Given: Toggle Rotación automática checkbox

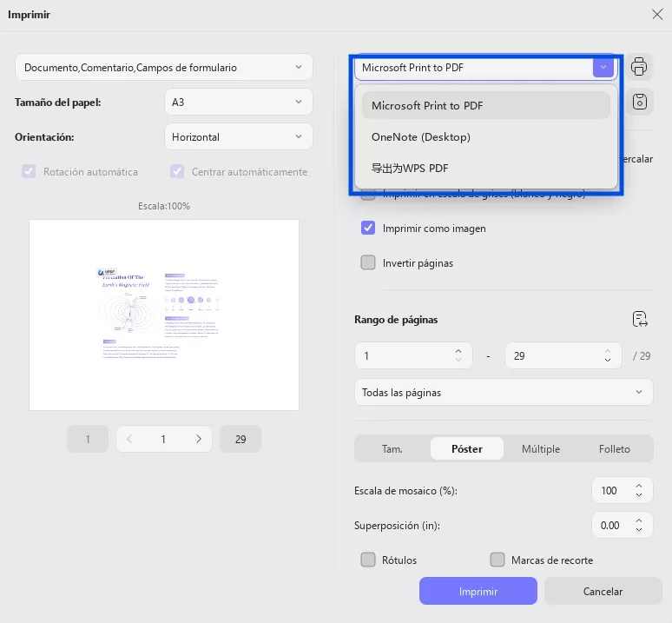Looking at the screenshot, I should pyautogui.click(x=29, y=171).
